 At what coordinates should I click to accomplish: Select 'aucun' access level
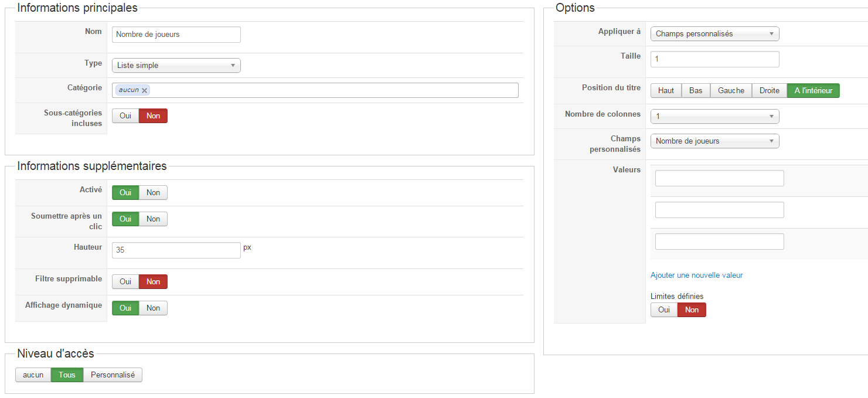click(x=33, y=375)
